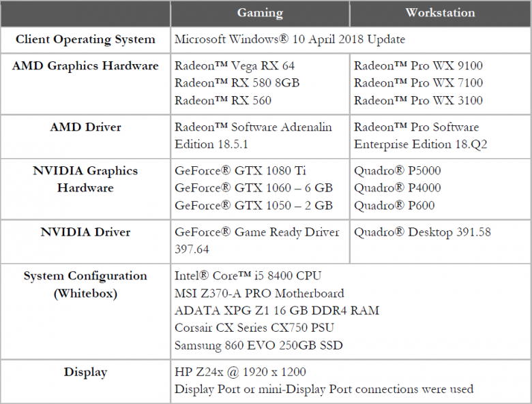
Task: Click the Gaming column header
Action: coord(260,13)
